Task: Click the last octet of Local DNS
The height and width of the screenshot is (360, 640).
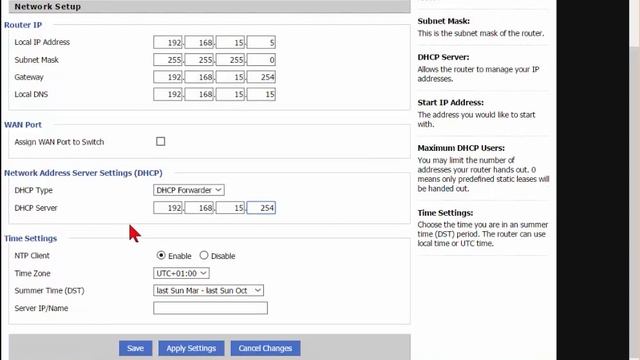Action: pos(261,94)
